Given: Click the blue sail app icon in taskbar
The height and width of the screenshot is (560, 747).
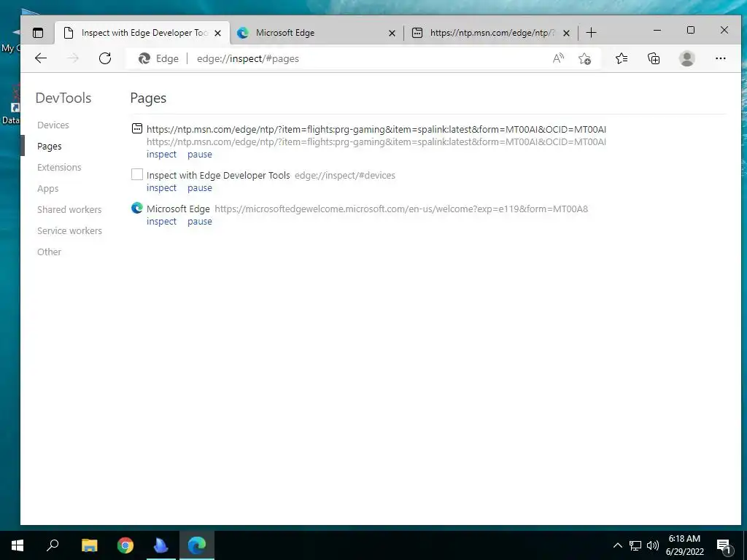Looking at the screenshot, I should [x=161, y=545].
